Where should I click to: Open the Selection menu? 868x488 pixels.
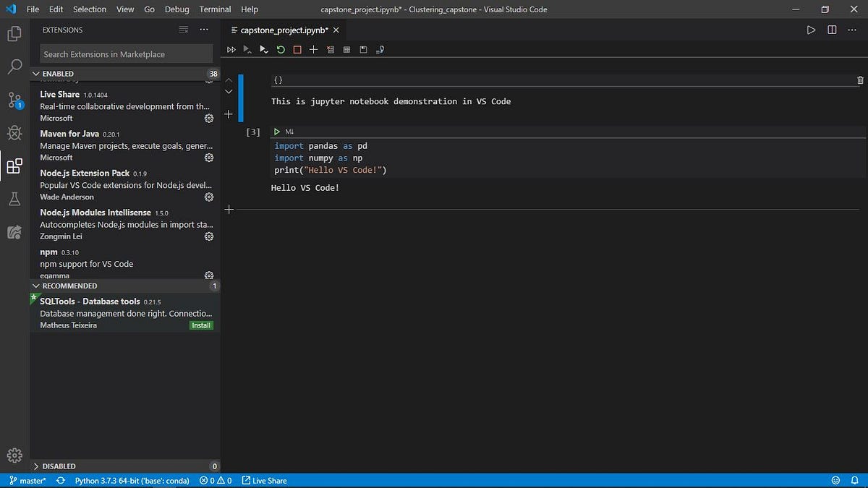(90, 9)
